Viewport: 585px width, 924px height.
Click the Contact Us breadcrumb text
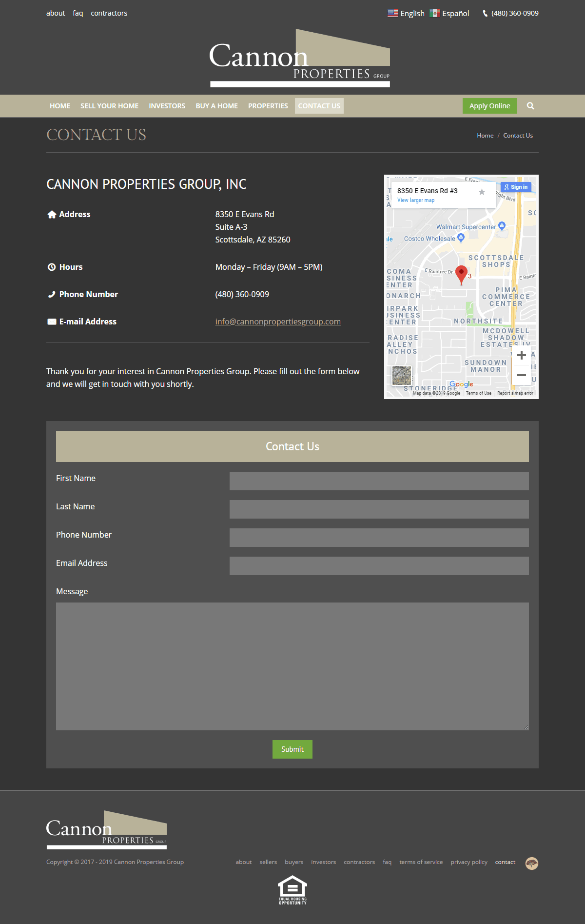(518, 136)
